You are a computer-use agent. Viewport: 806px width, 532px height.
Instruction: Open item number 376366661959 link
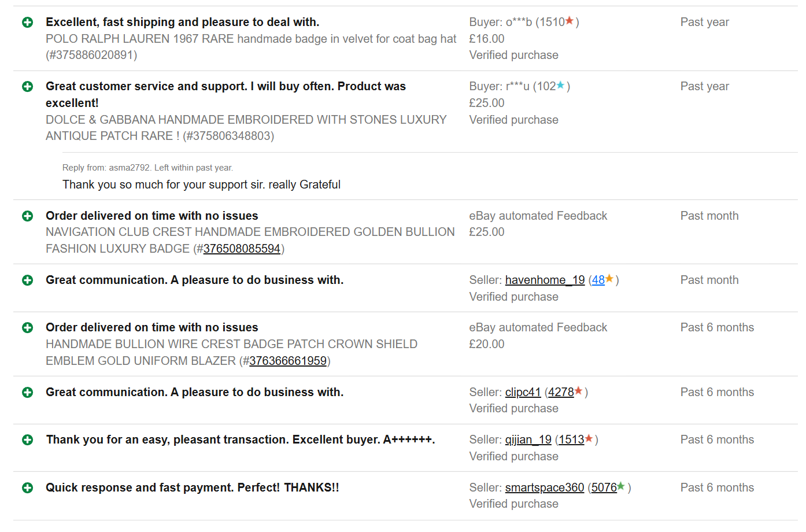pyautogui.click(x=288, y=361)
